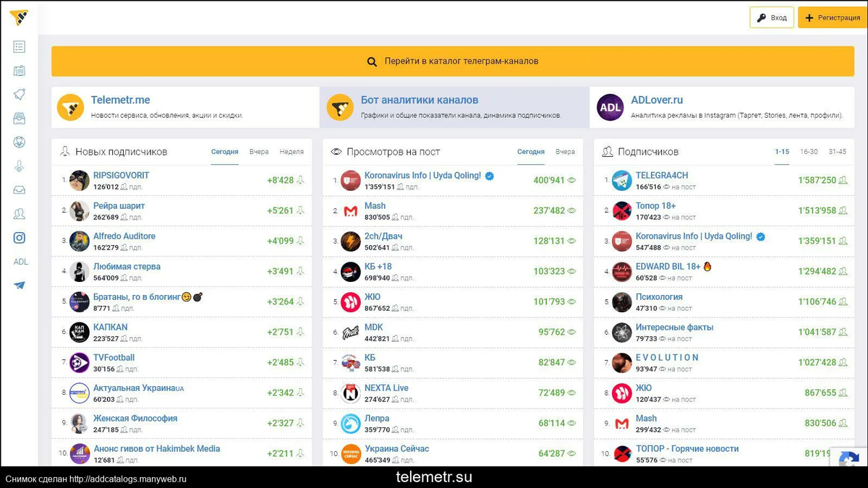This screenshot has height=488, width=868.
Task: Click the Бот аналитики yellow logo icon
Action: tap(340, 107)
